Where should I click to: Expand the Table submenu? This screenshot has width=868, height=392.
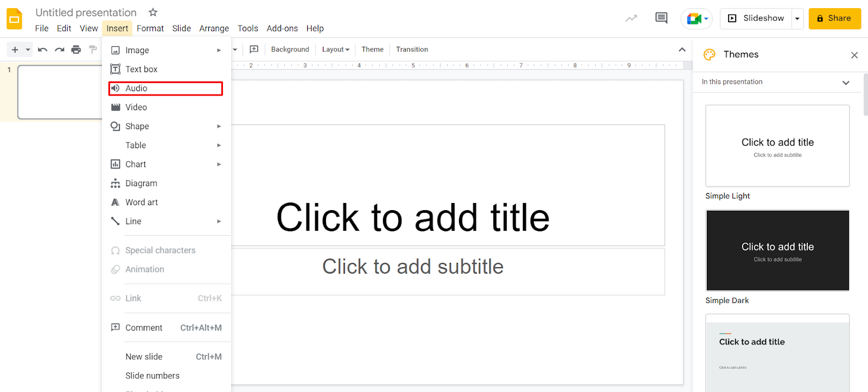167,145
